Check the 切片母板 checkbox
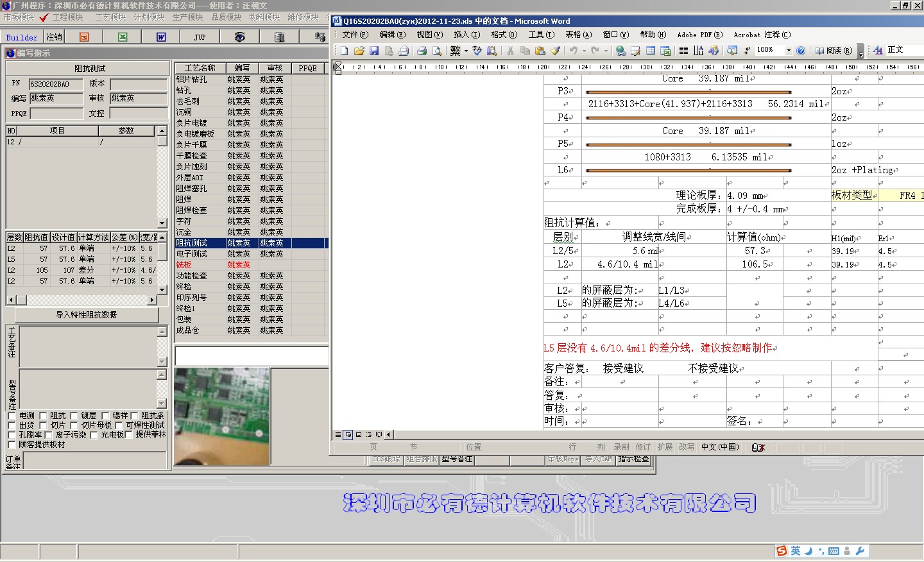Viewport: 924px width, 562px height. click(74, 425)
